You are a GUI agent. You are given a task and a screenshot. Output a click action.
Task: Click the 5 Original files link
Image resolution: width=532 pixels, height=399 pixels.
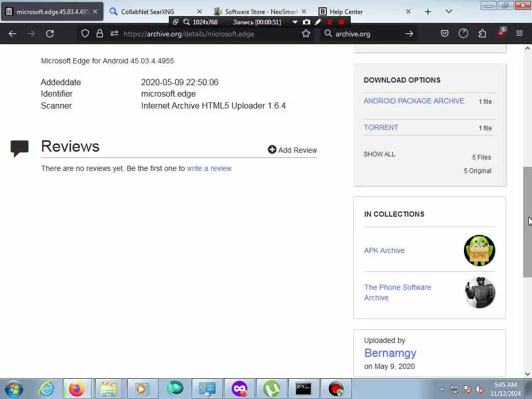pos(477,170)
